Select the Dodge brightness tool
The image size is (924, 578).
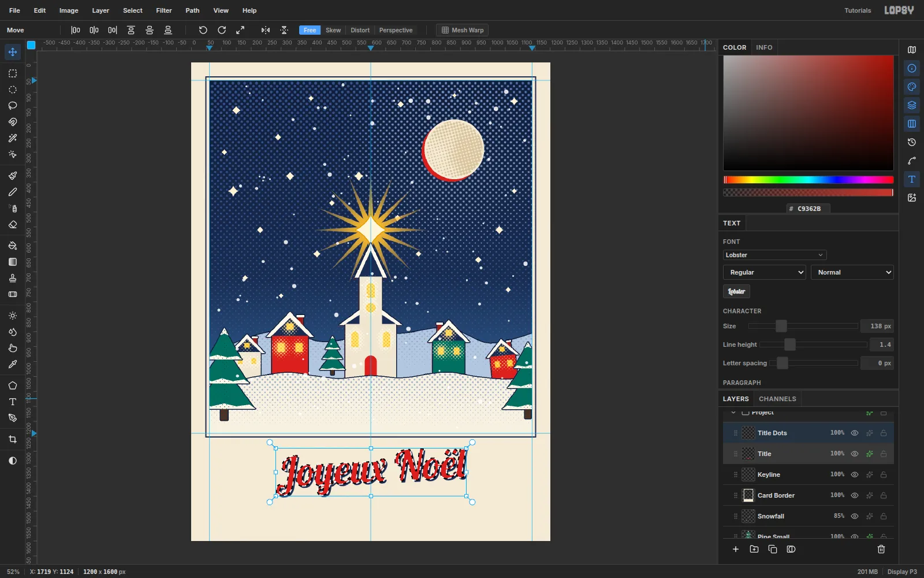[13, 316]
